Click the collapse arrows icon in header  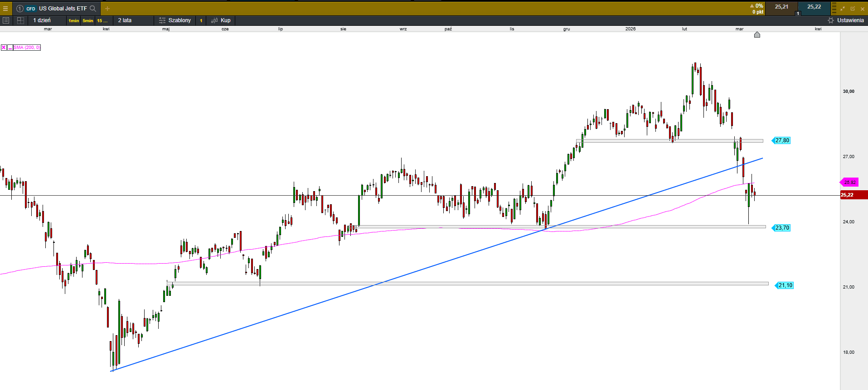click(x=843, y=9)
